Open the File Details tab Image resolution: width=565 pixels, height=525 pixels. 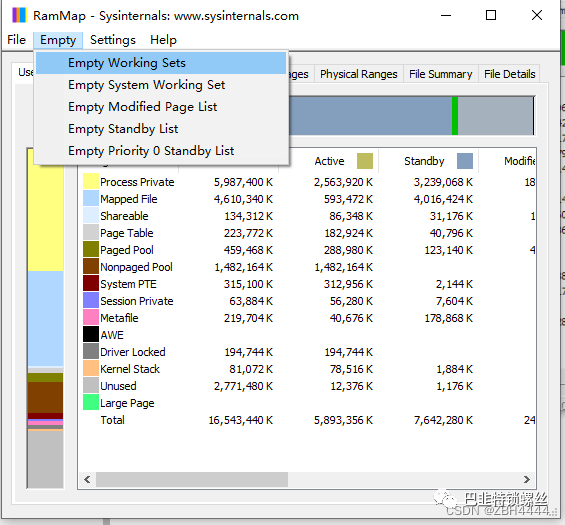(509, 74)
